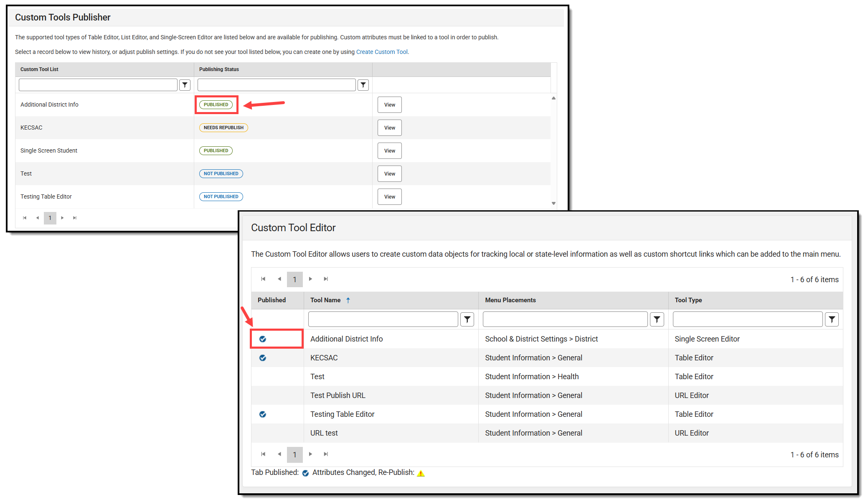Click the Menu Placements filter icon
The height and width of the screenshot is (500, 868).
[657, 319]
